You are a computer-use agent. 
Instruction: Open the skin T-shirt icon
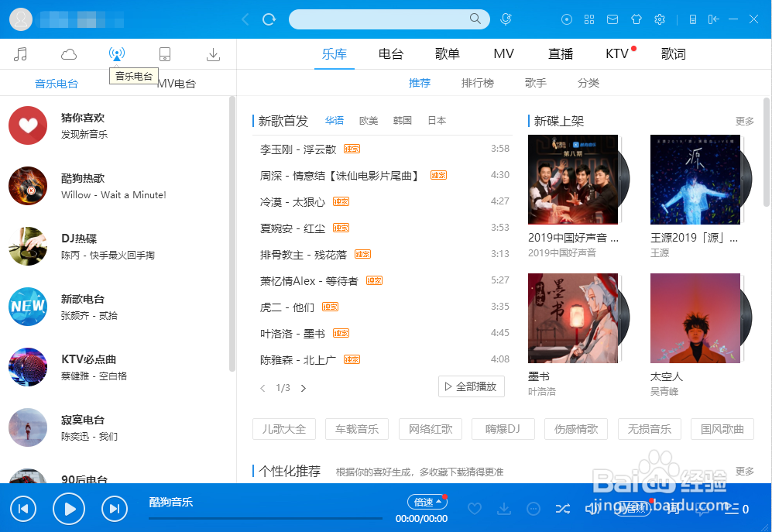point(636,19)
